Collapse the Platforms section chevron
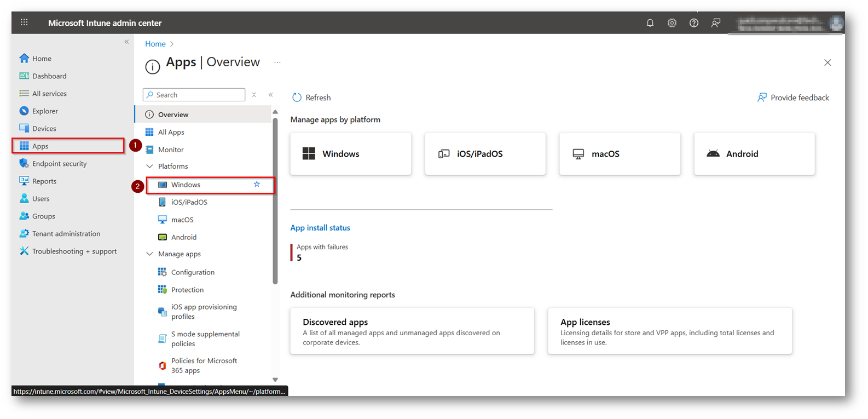This screenshot has height=419, width=868. [149, 166]
